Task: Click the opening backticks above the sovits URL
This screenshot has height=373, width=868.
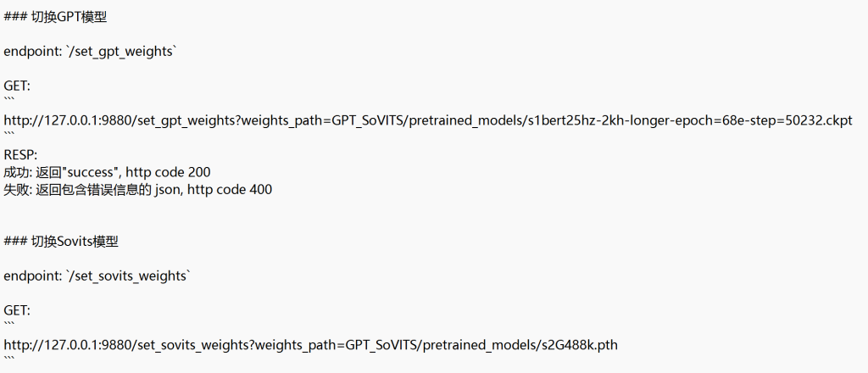Action: (x=9, y=325)
